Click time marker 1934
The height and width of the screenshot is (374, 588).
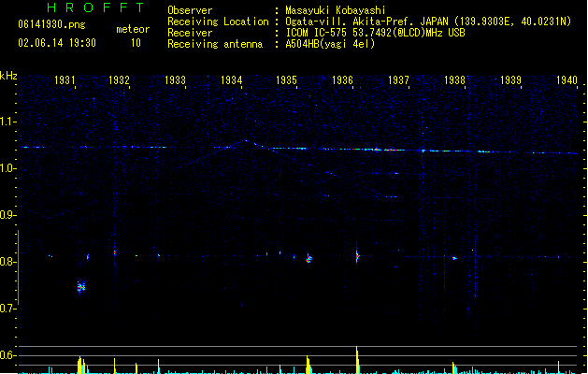pos(232,79)
